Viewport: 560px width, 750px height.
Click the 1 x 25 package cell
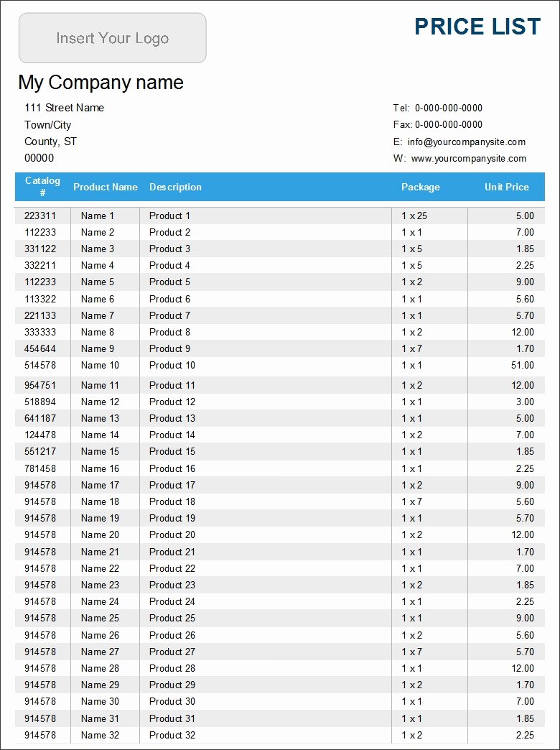414,216
